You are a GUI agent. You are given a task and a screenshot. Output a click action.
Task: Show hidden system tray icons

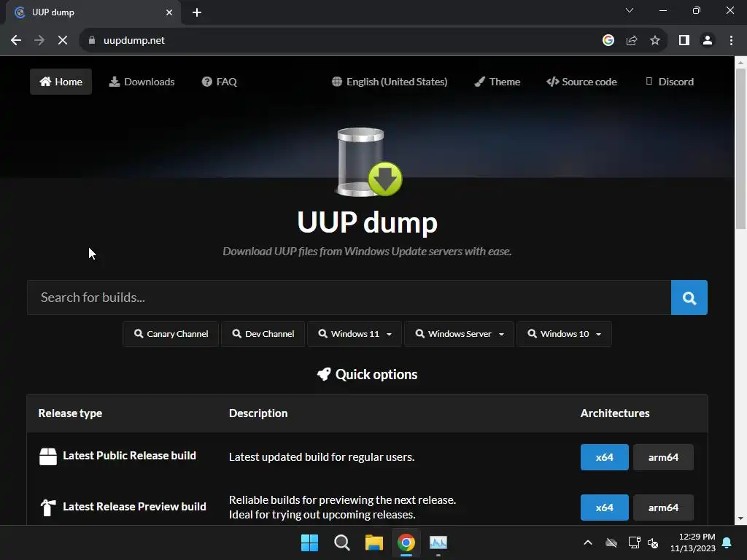[x=588, y=542]
